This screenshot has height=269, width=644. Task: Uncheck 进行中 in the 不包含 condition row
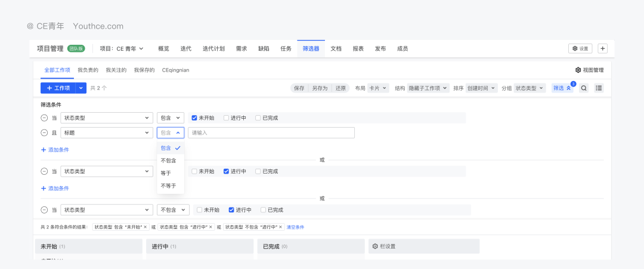point(231,210)
